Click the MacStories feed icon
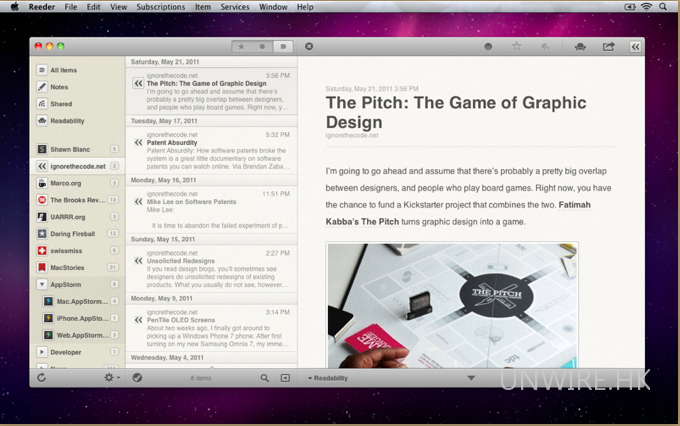 click(x=41, y=267)
